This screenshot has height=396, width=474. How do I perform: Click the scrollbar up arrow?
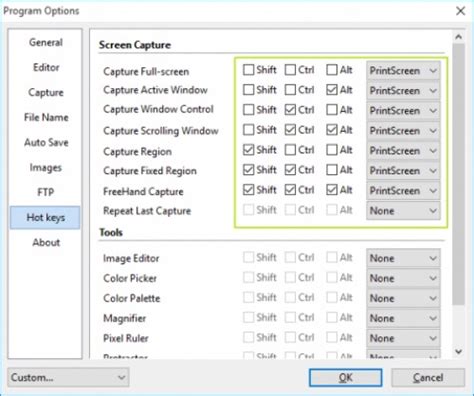tap(459, 37)
